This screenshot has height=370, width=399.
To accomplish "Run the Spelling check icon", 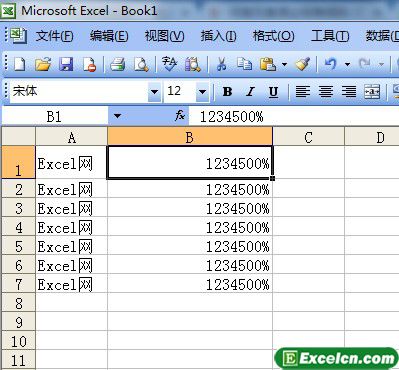I will pyautogui.click(x=169, y=63).
